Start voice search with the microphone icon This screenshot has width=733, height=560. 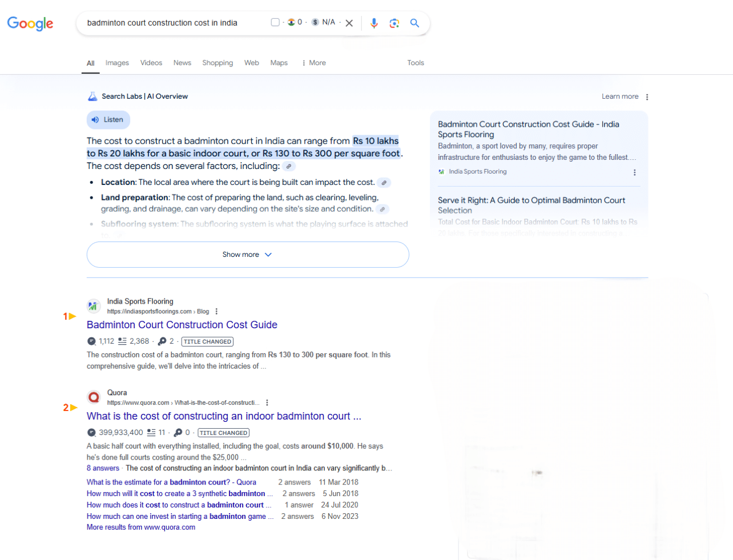[374, 23]
